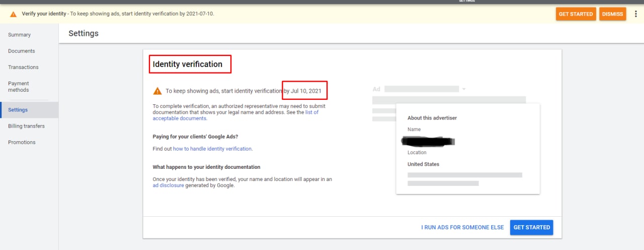Click the 'Name' label in advertiser card
This screenshot has height=250, width=644.
tap(414, 130)
